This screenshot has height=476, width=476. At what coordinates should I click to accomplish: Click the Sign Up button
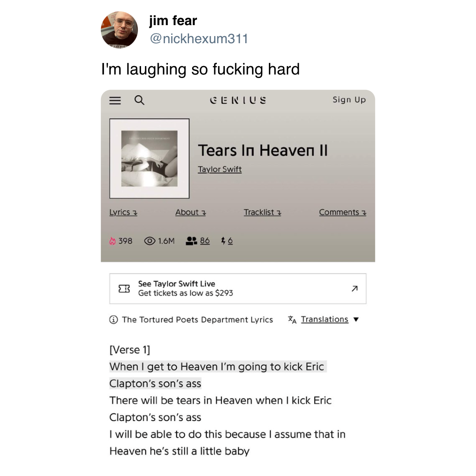[x=349, y=100]
